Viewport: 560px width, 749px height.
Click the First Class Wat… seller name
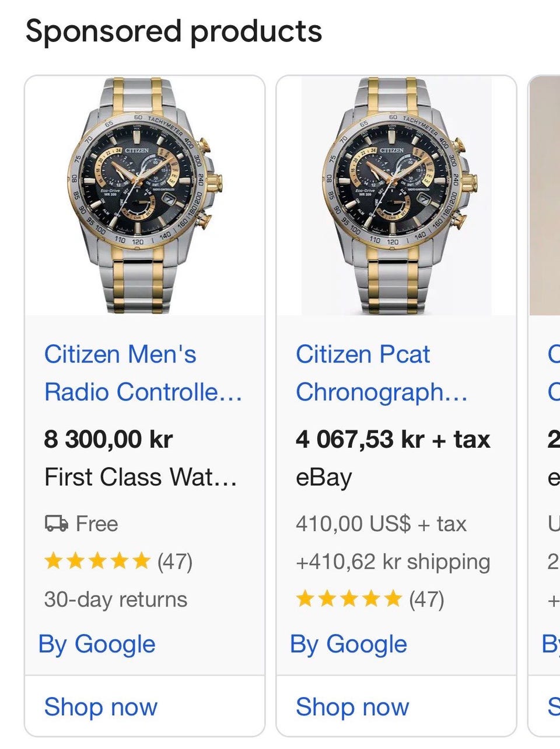pyautogui.click(x=141, y=477)
